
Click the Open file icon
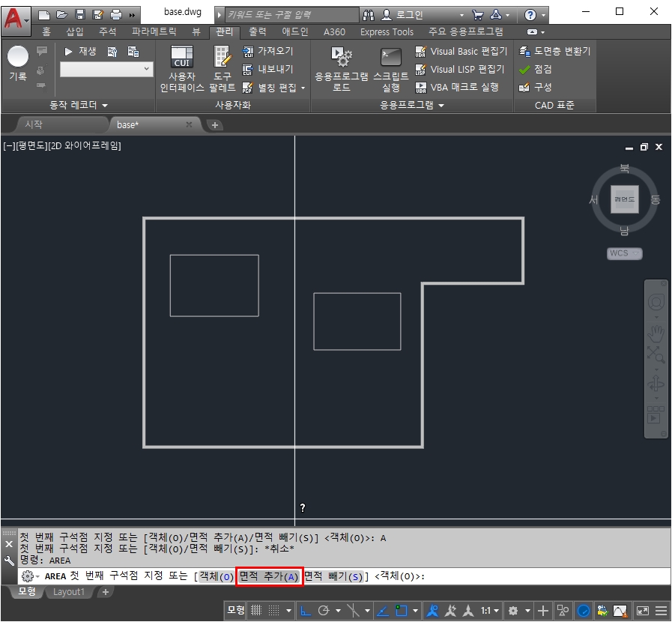pyautogui.click(x=62, y=16)
